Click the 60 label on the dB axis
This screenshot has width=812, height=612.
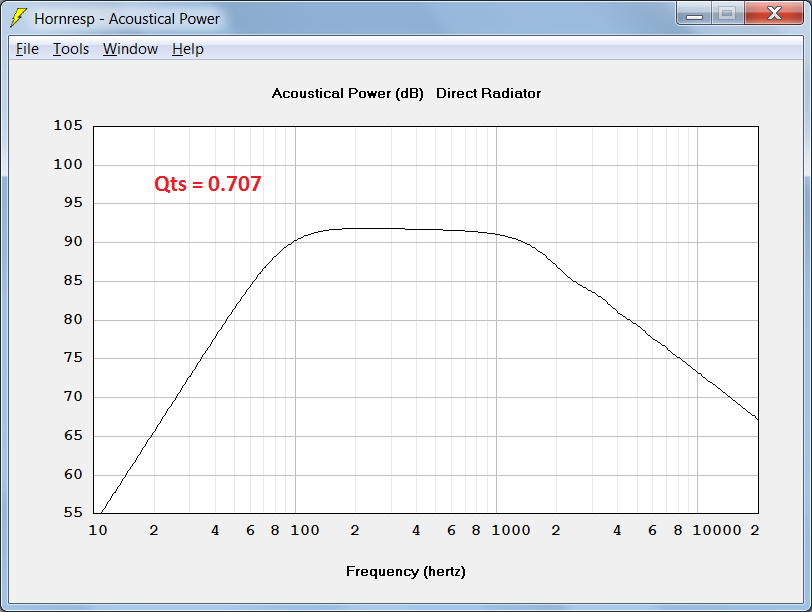pos(73,474)
